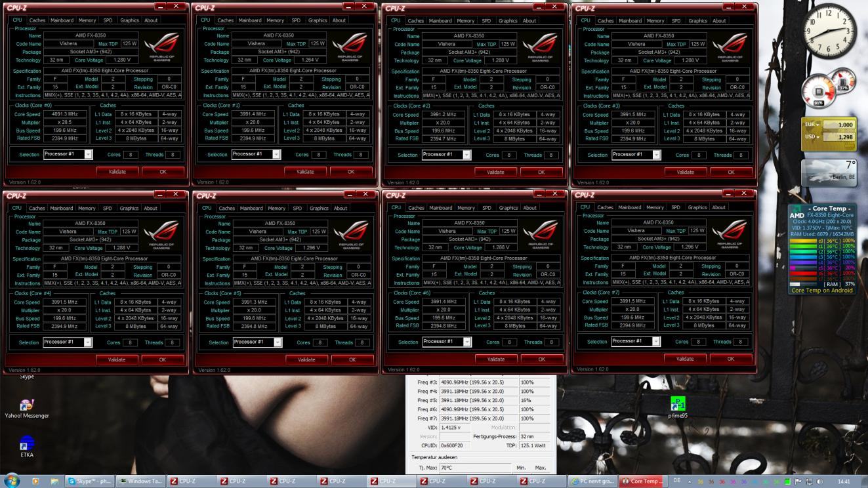Open Caches tab in Core #6 window

(x=417, y=208)
